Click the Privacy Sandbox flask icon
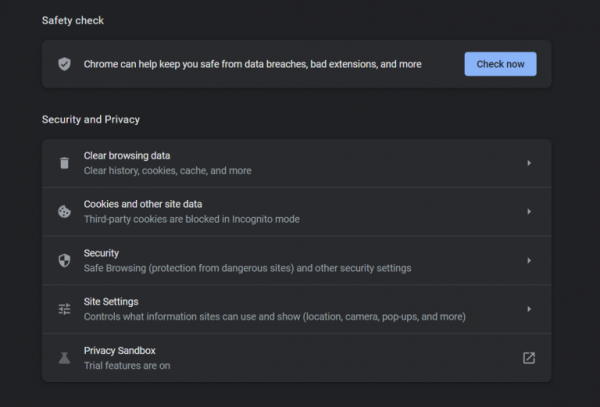Viewport: 600px width, 407px height. point(64,358)
